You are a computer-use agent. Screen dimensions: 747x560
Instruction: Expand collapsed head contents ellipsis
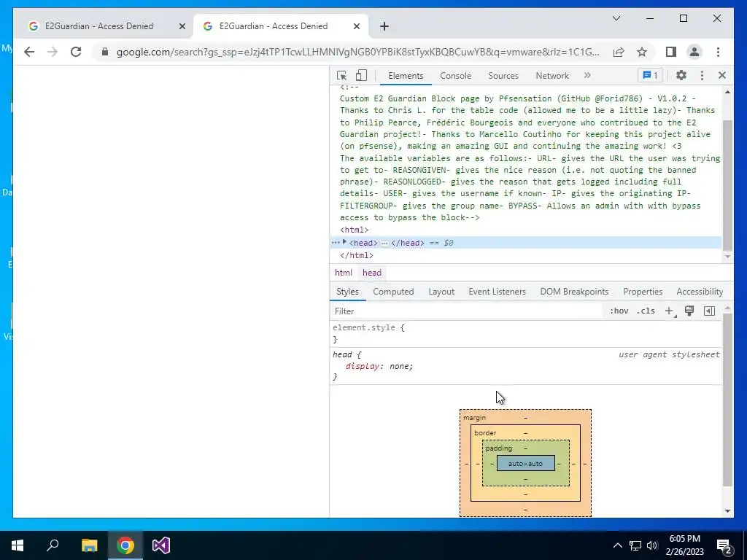(384, 243)
